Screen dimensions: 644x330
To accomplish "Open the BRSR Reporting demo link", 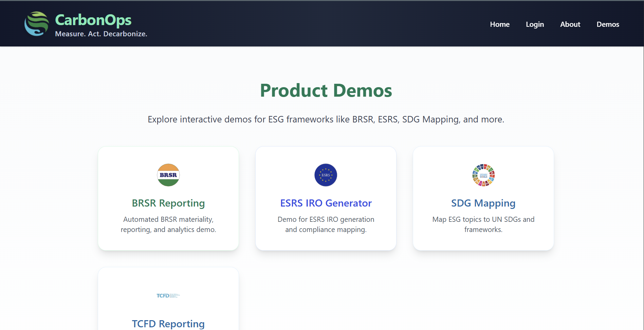I will pyautogui.click(x=168, y=203).
